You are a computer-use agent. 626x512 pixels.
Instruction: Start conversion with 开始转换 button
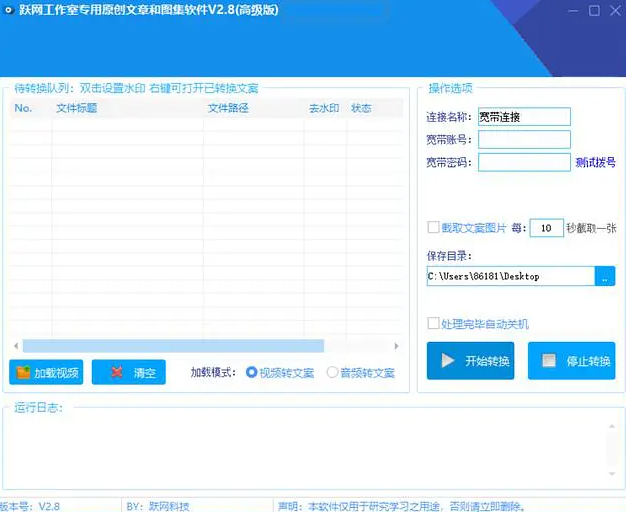(470, 361)
